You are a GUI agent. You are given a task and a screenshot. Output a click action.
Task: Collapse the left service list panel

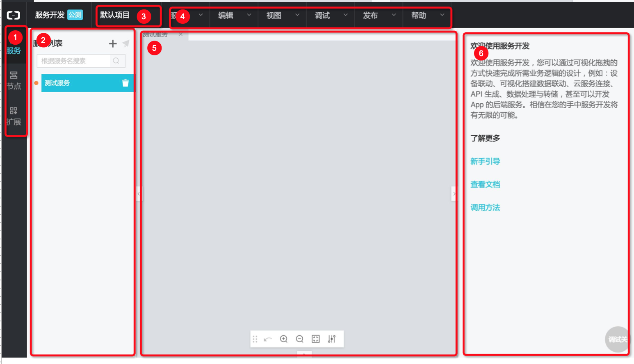point(139,193)
